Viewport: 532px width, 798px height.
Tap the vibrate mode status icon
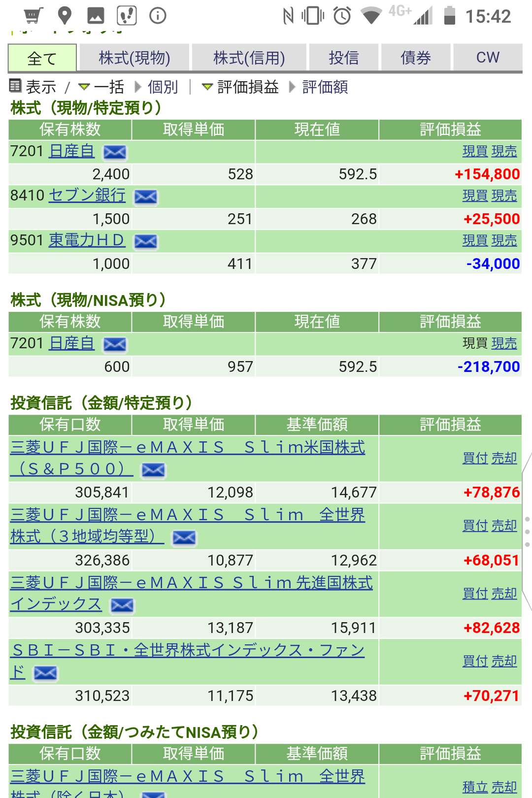click(x=313, y=16)
